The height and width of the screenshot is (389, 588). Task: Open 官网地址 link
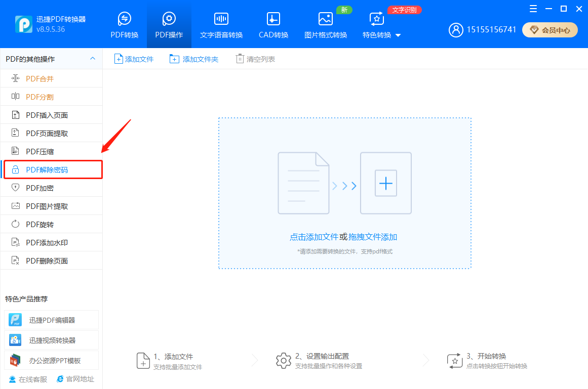75,379
